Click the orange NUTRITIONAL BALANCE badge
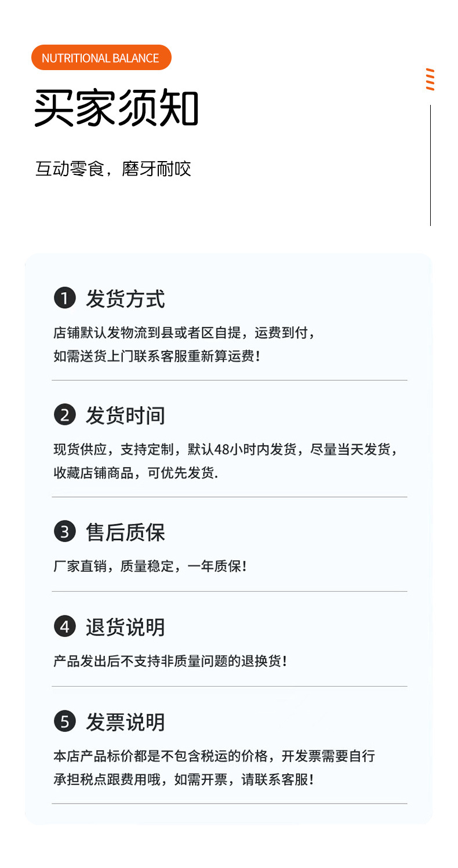 101,58
